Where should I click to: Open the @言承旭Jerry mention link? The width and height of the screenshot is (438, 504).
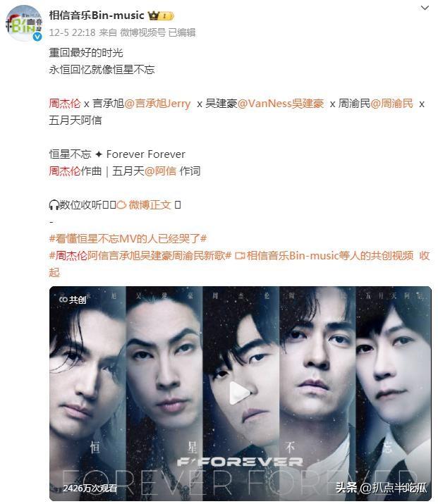click(x=157, y=104)
